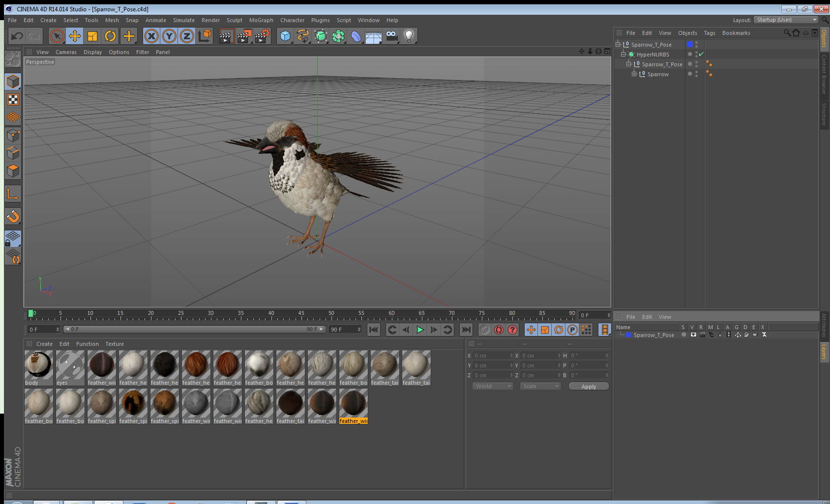Go to start of animation
The width and height of the screenshot is (830, 504).
tap(374, 330)
